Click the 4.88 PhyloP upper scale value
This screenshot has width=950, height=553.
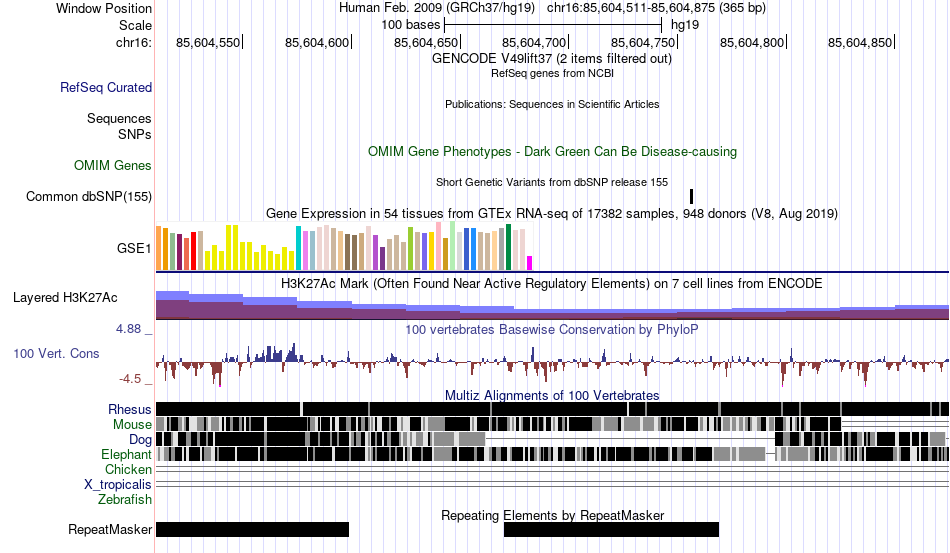128,329
